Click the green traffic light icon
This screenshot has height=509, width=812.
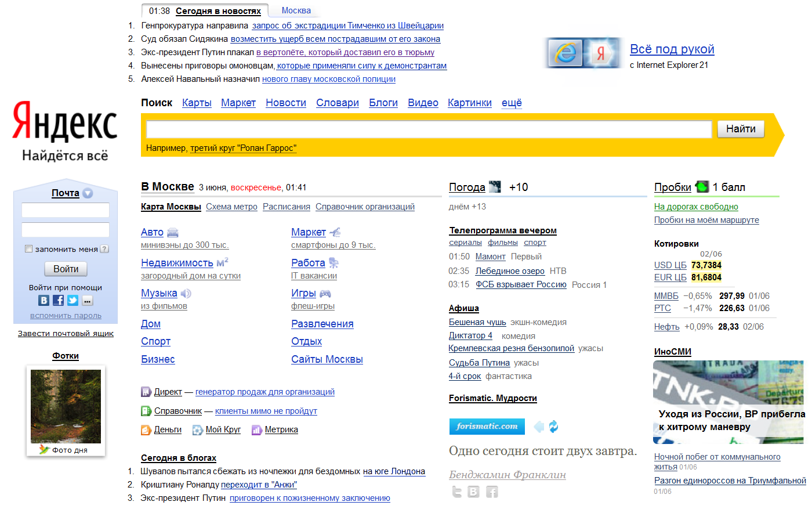(x=702, y=187)
